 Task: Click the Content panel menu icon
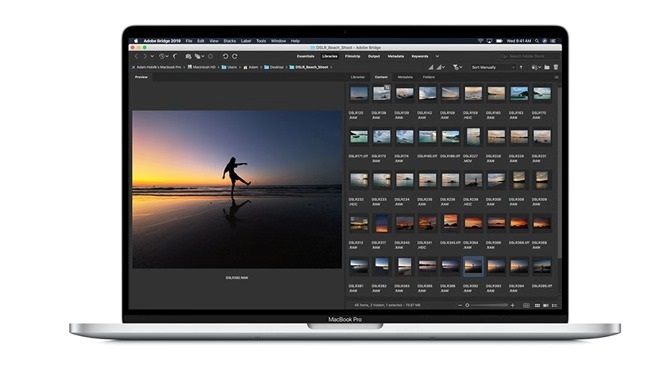click(556, 77)
